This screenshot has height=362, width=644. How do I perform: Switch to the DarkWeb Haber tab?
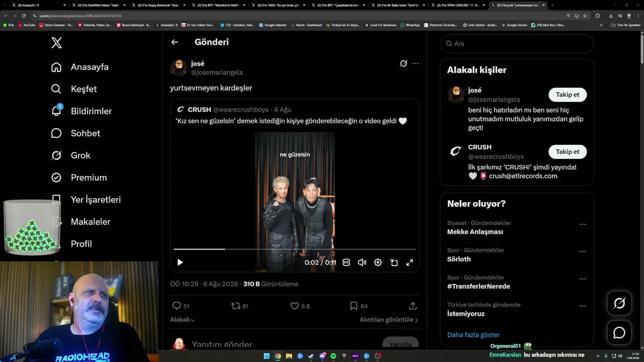98,5
